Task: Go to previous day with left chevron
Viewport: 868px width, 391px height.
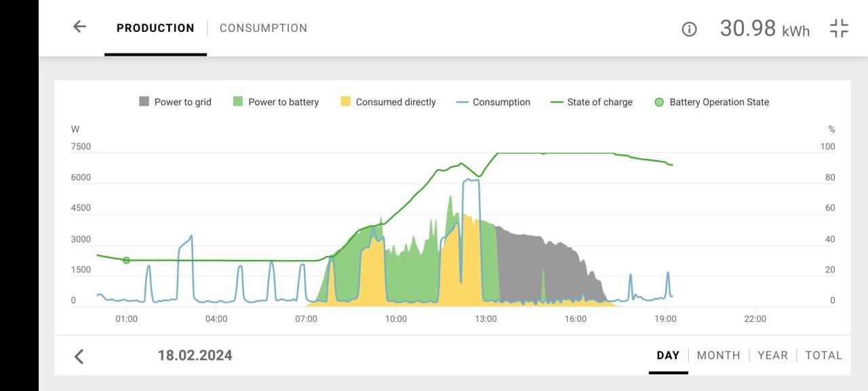Action: 79,356
